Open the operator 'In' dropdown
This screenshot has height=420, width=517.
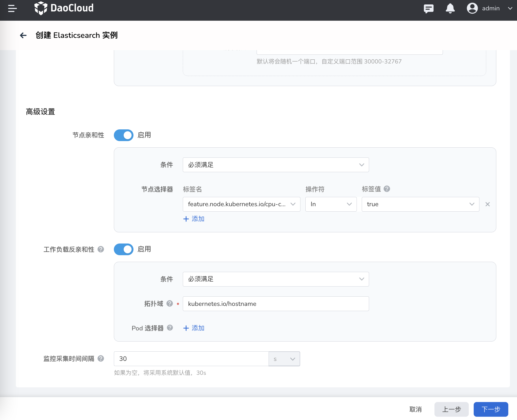click(x=331, y=204)
